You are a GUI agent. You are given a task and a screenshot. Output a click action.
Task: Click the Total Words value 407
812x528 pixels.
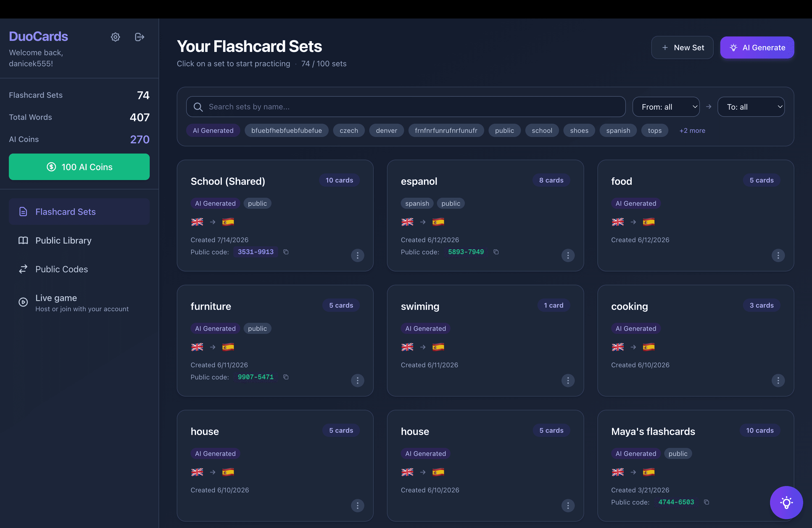click(x=139, y=117)
